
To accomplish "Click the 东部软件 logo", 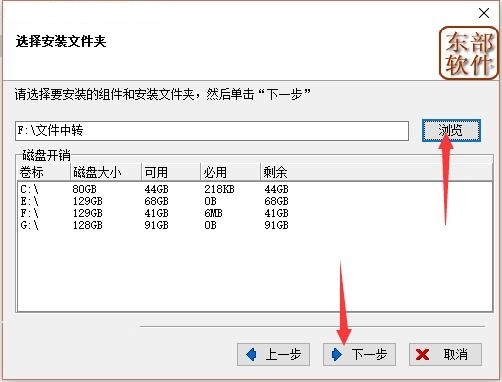I will pyautogui.click(x=468, y=53).
